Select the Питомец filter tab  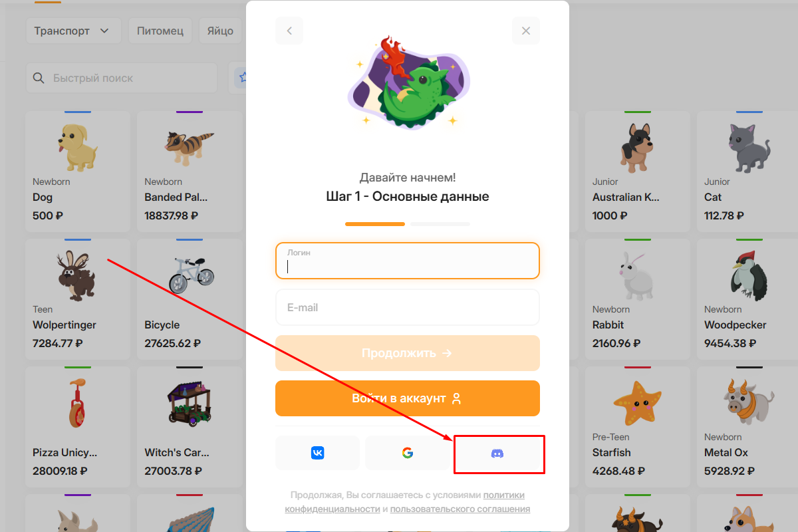coord(160,31)
